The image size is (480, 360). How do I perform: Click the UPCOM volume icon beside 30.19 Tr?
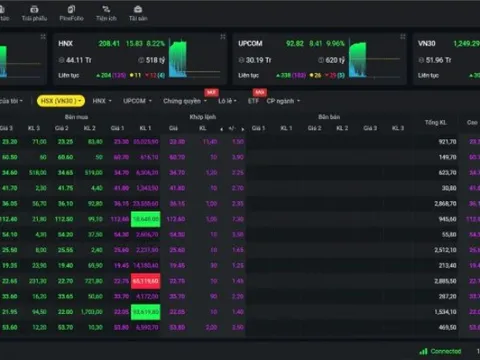tap(241, 60)
